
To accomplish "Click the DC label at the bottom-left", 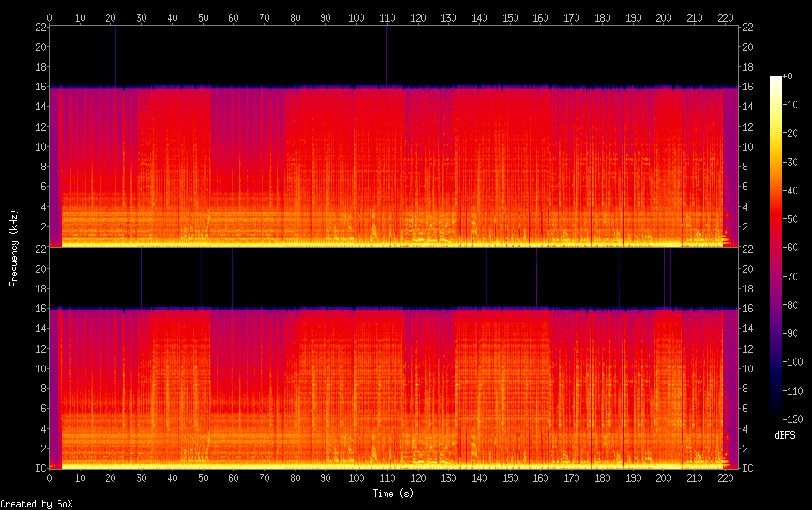I will click(39, 469).
